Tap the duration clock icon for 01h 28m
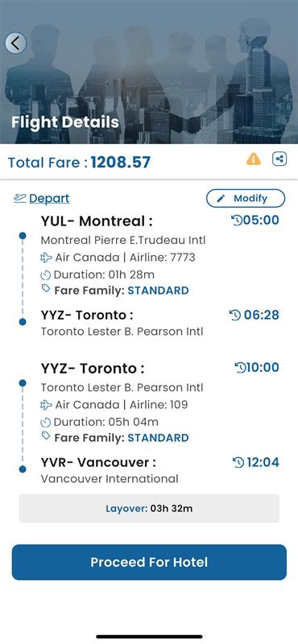The image size is (298, 644). 46,275
